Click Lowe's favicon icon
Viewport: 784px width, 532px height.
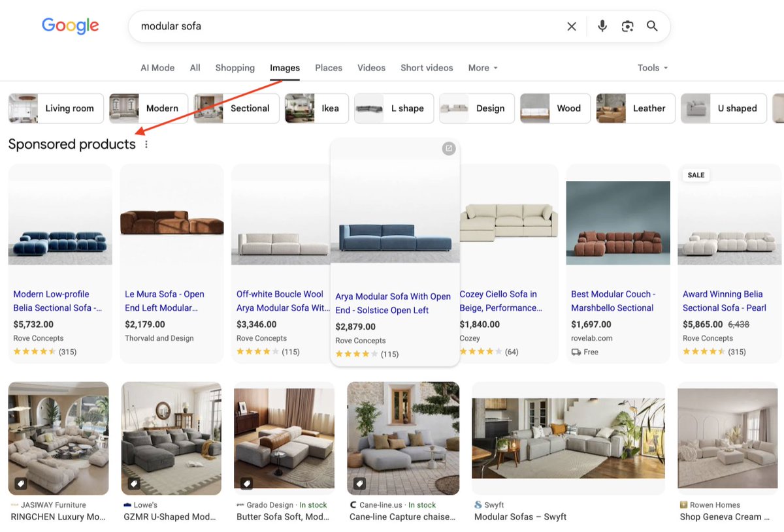click(127, 505)
